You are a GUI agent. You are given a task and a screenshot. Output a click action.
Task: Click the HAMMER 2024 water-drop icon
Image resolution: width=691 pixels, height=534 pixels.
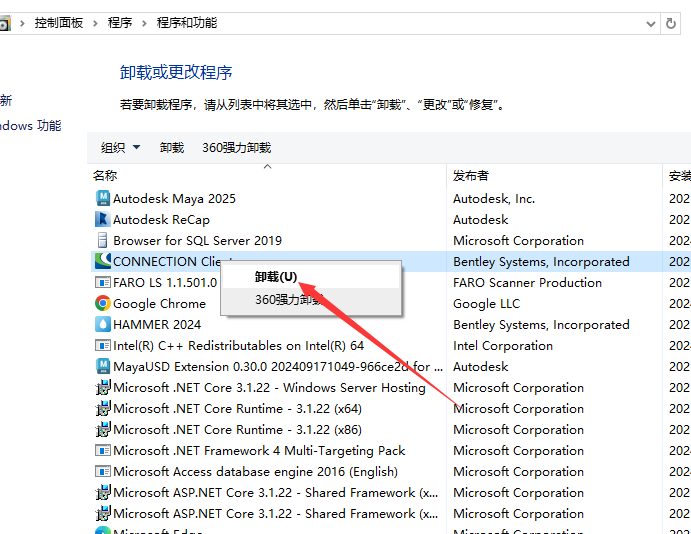103,324
